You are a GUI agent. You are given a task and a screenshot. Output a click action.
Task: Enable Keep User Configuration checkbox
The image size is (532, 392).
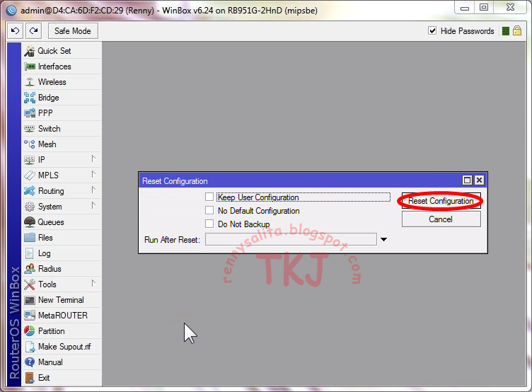click(209, 197)
